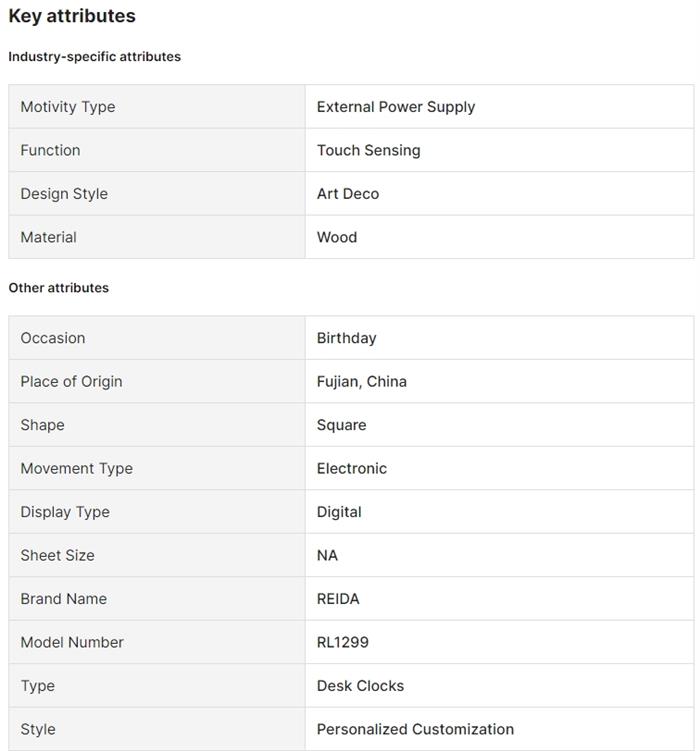Select the Desk Clocks type value

click(x=360, y=686)
